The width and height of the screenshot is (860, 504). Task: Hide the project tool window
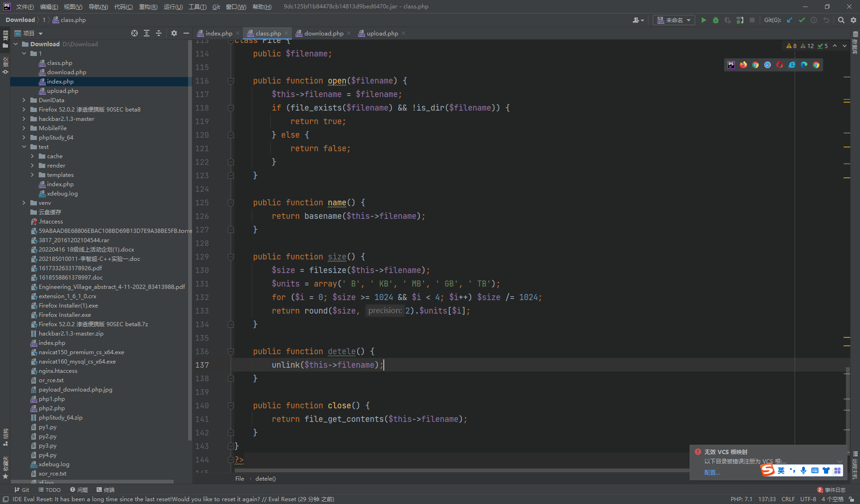pos(186,33)
